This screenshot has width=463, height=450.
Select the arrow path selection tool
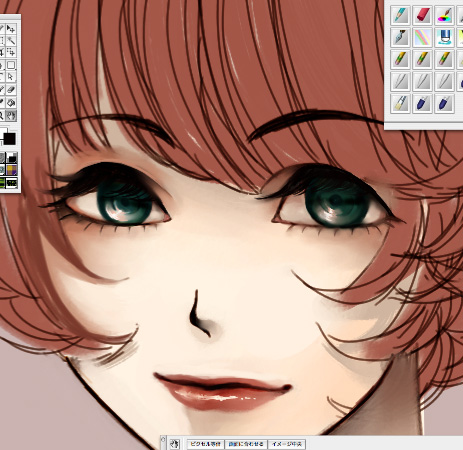(x=11, y=77)
